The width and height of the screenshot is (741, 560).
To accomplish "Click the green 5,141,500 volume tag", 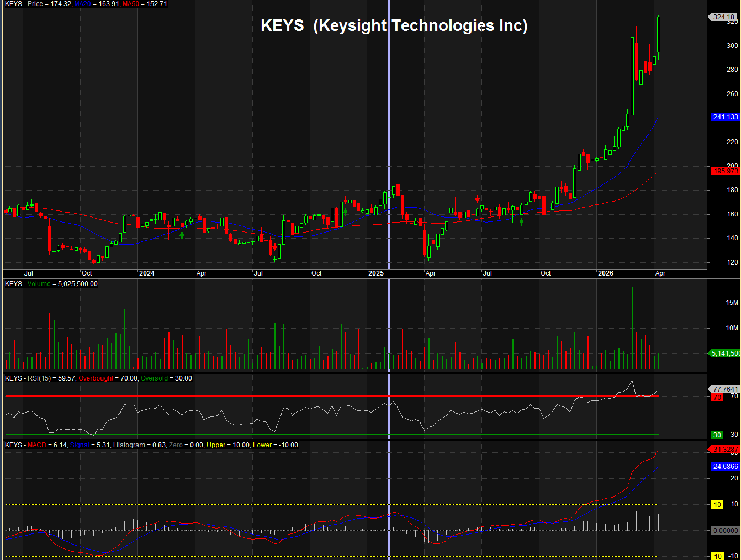I will coord(725,353).
